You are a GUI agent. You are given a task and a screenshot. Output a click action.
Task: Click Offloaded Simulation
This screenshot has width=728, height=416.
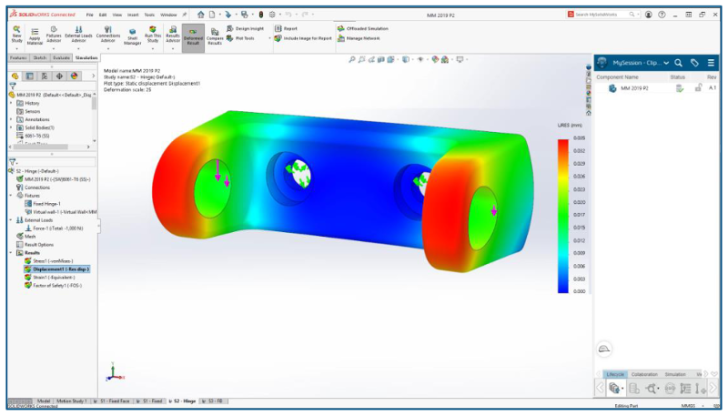pos(363,29)
